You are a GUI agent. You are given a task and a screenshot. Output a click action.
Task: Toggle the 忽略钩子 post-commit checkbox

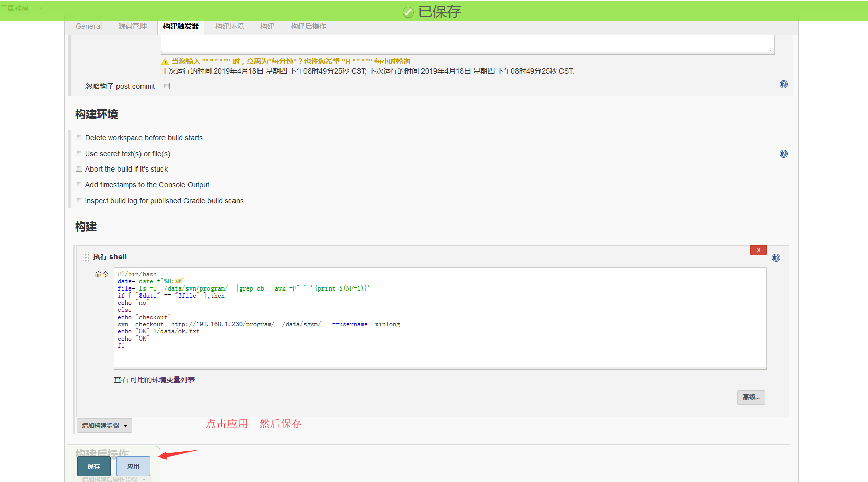[166, 86]
